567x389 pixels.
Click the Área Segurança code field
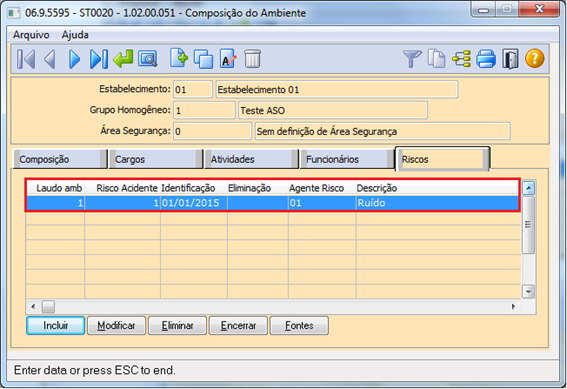(x=212, y=131)
